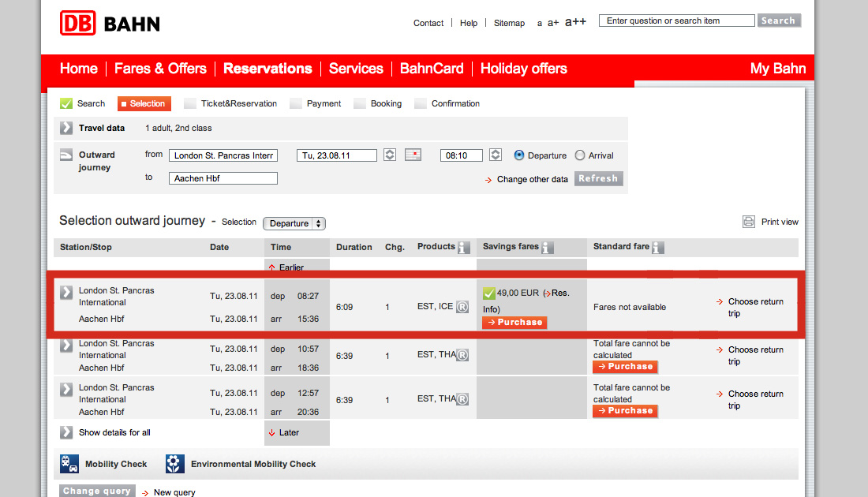Click Purchase for the 10:57 departure
Viewport: 868px width, 497px height.
point(625,367)
